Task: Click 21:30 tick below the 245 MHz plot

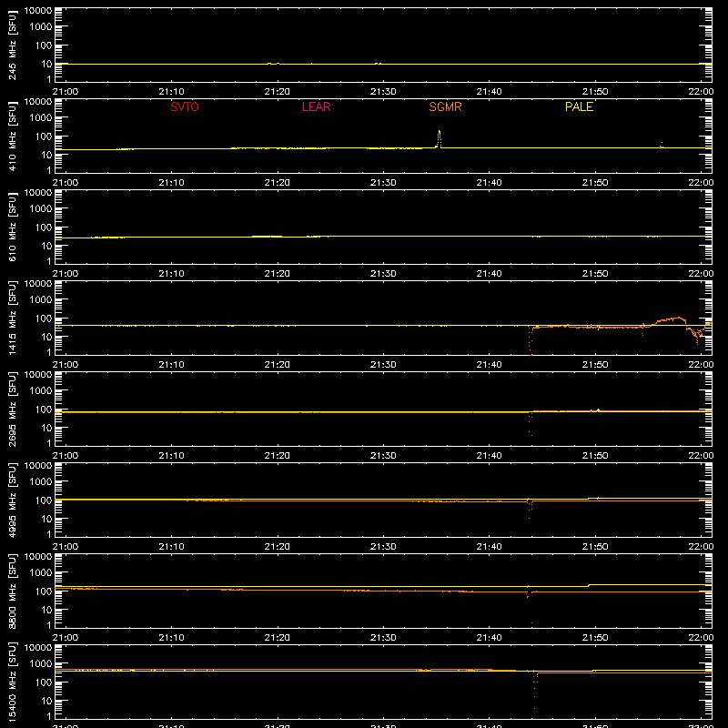Action: 383,92
